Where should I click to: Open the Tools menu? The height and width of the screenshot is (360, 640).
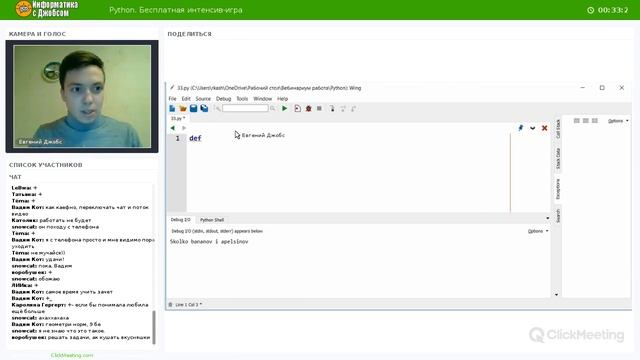[x=242, y=99]
